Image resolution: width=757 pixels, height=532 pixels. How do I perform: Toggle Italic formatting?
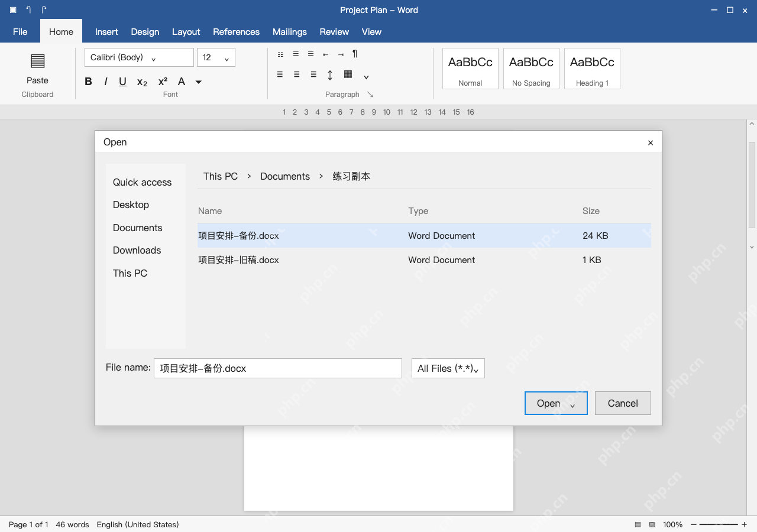click(x=105, y=82)
